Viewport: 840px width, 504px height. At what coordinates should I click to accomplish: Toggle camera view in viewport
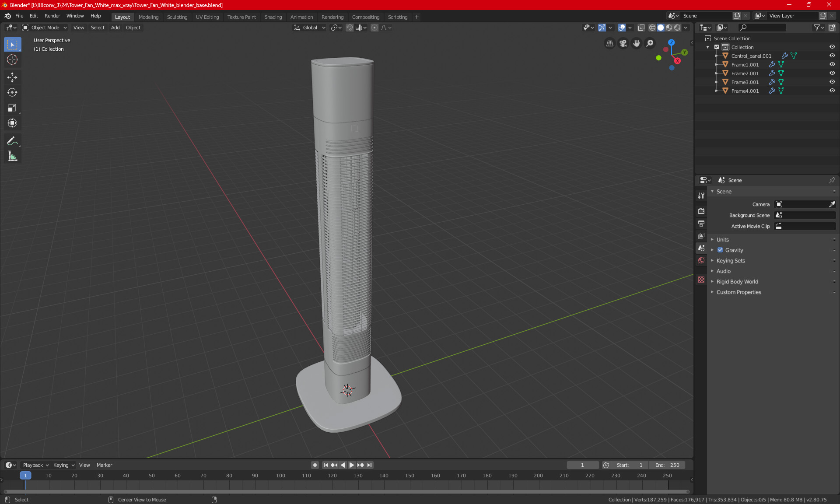623,43
